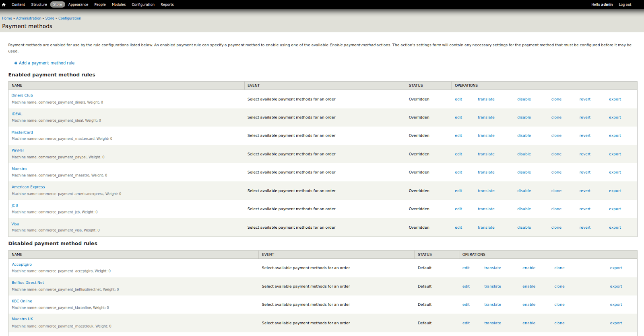
Task: Export the American Express rule
Action: pos(615,191)
